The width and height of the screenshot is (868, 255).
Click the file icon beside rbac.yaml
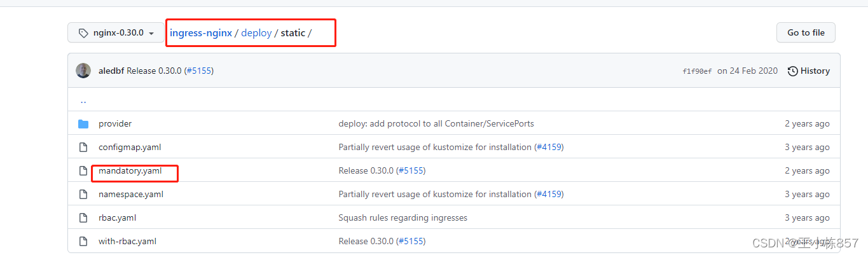tap(83, 217)
